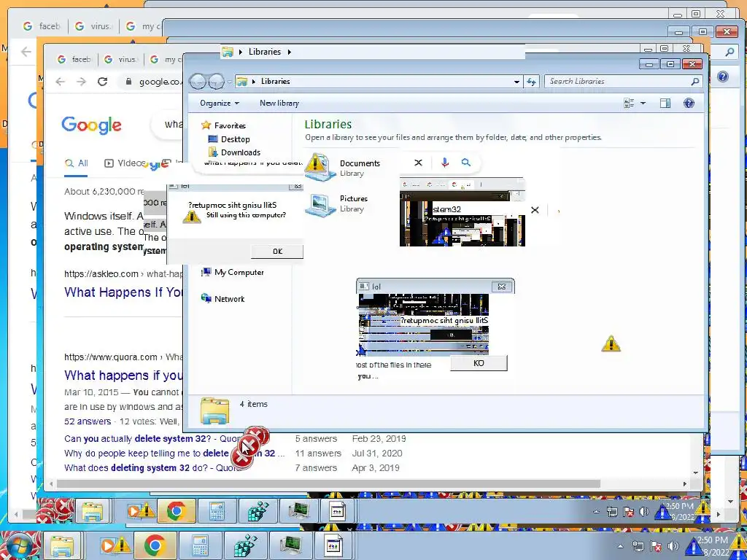Click the New library button
Image resolution: width=747 pixels, height=560 pixels.
[x=279, y=103]
